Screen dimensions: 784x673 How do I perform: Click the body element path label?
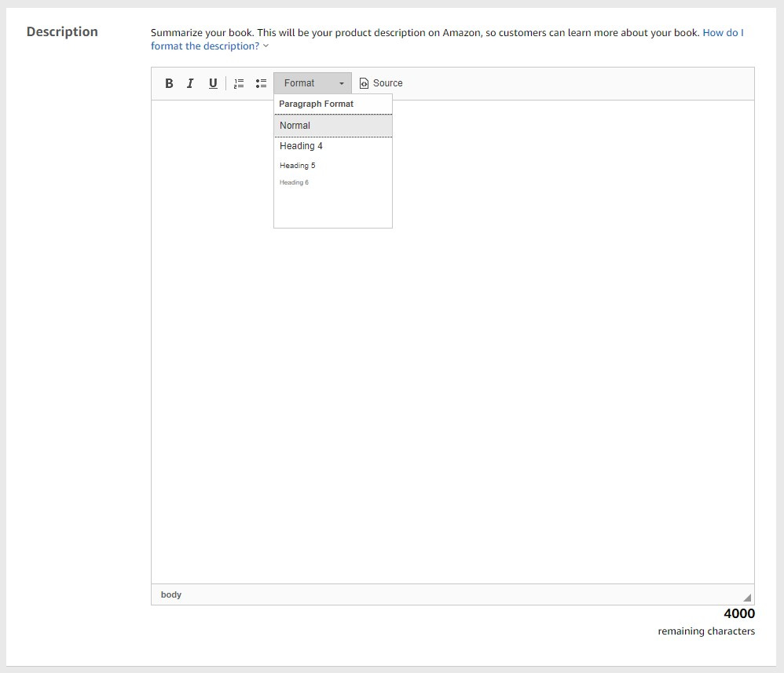(x=171, y=594)
